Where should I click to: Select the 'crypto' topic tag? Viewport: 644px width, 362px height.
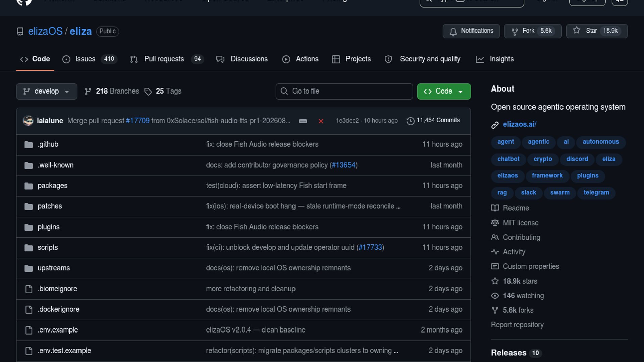click(x=543, y=159)
